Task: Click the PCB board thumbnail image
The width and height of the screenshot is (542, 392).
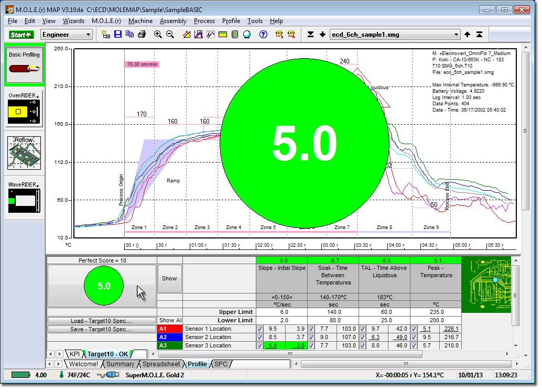Action: (486, 285)
